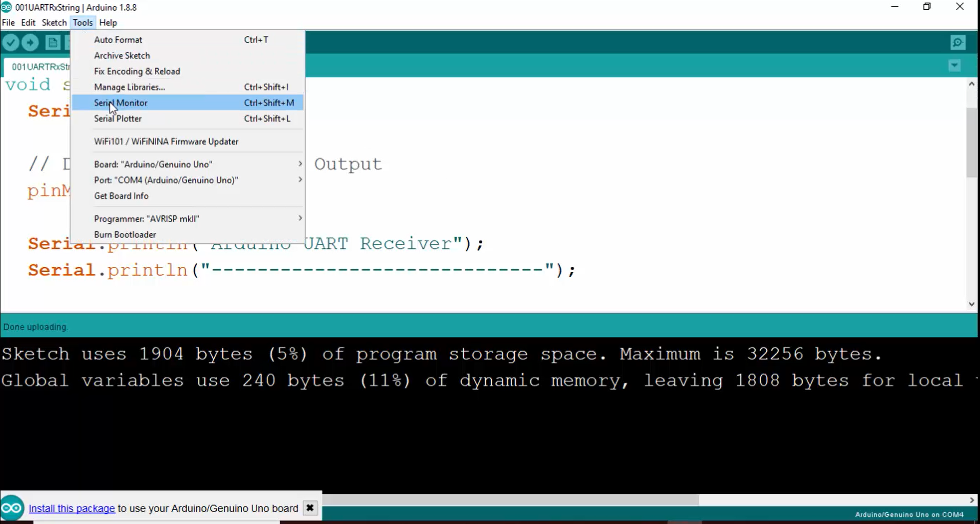
Task: Click the "Global variables use 240 bytes" line
Action: point(482,381)
